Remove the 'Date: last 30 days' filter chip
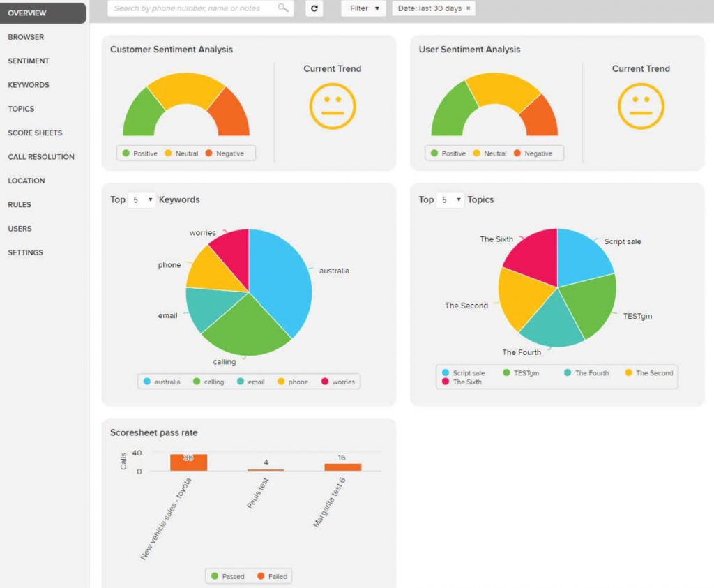Viewport: 714px width, 588px height. (x=468, y=8)
